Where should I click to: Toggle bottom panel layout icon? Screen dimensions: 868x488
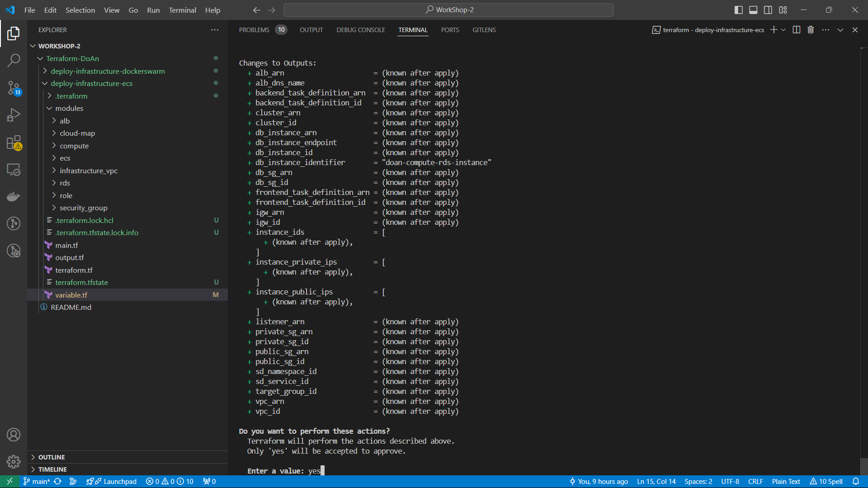(x=753, y=10)
